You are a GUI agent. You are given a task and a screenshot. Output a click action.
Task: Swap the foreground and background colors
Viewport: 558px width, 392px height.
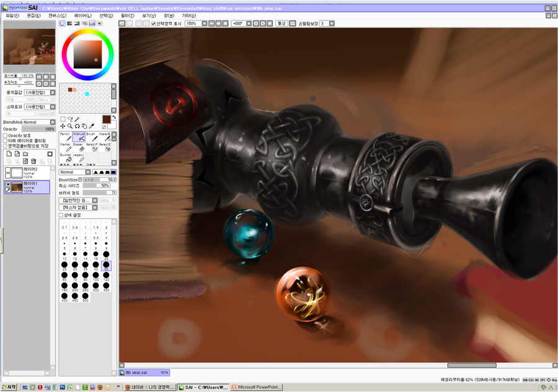click(114, 117)
